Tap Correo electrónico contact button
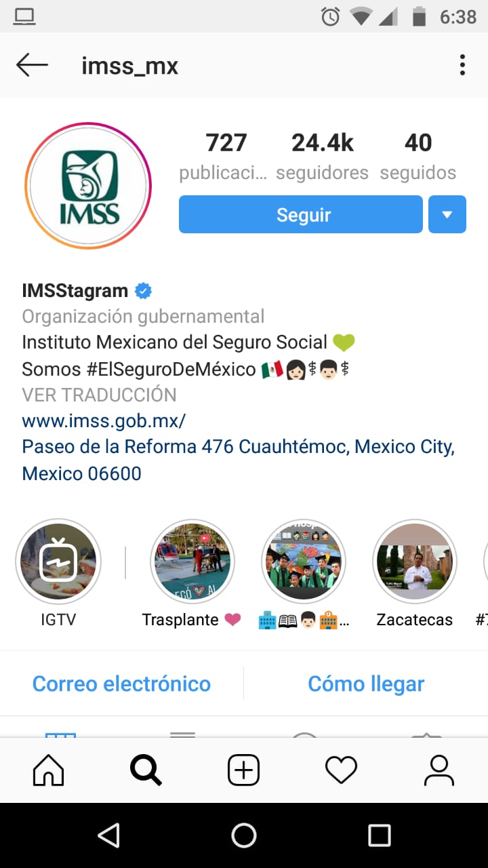The width and height of the screenshot is (488, 868). [x=121, y=684]
